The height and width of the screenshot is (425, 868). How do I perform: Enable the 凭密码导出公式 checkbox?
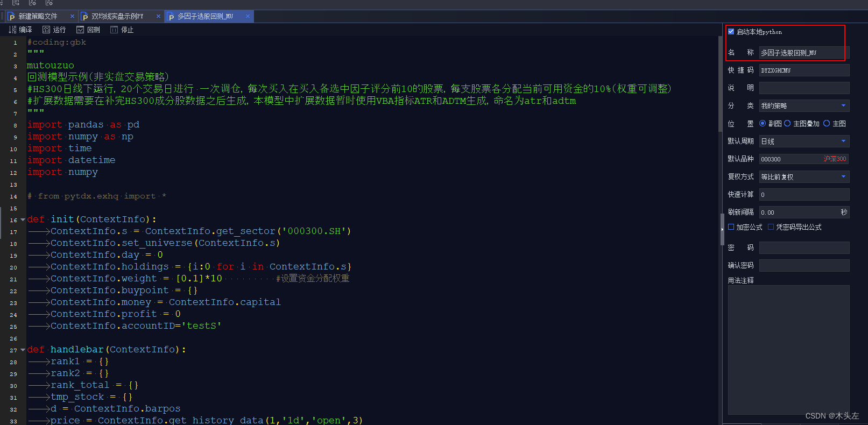(771, 227)
